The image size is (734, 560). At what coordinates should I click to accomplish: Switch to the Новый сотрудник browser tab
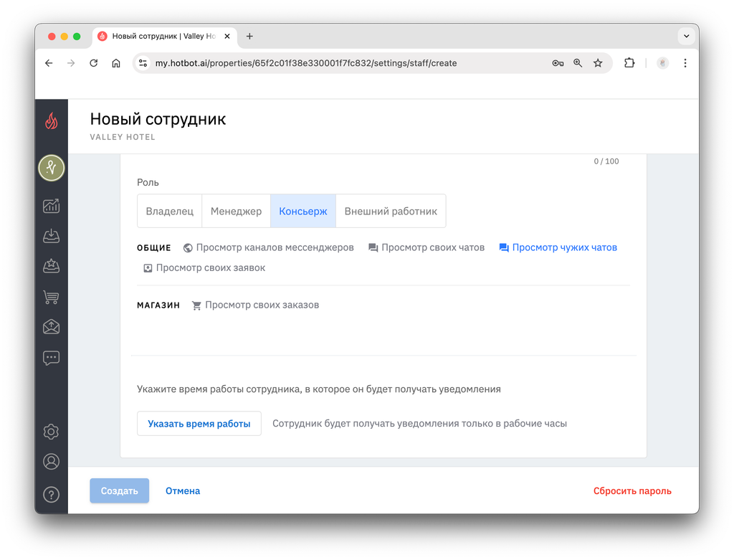click(x=164, y=36)
